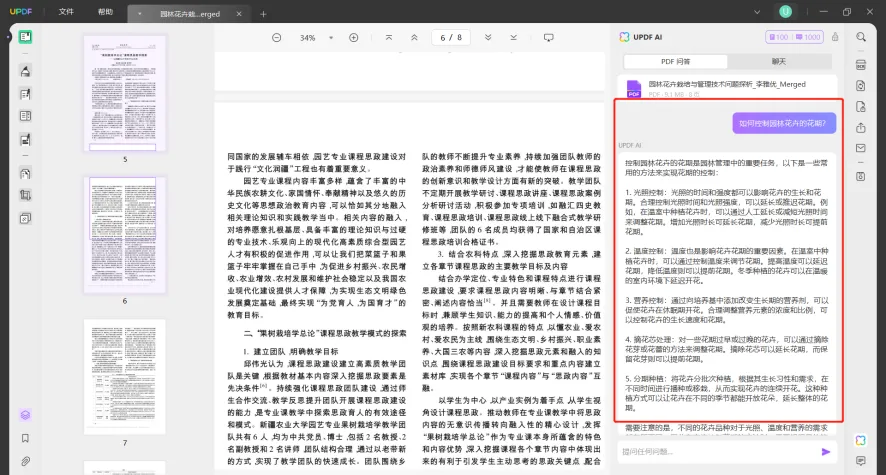The width and height of the screenshot is (886, 475).
Task: Select page 7 thumbnail
Action: [x=125, y=377]
